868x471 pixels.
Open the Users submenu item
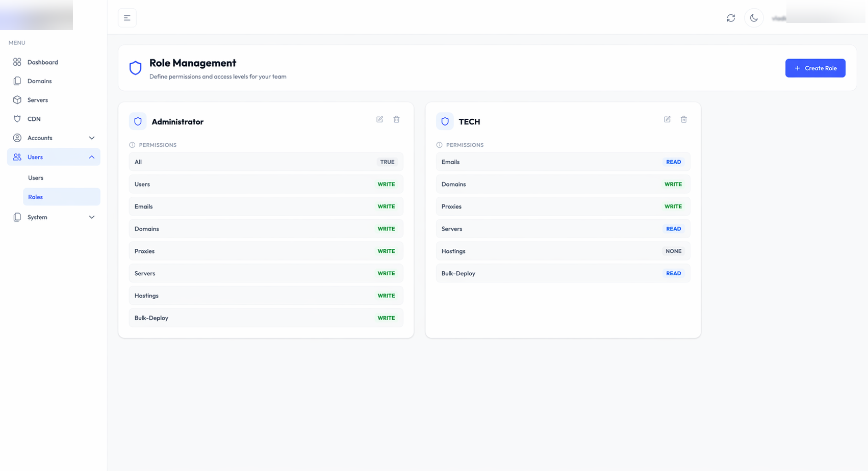click(61, 178)
